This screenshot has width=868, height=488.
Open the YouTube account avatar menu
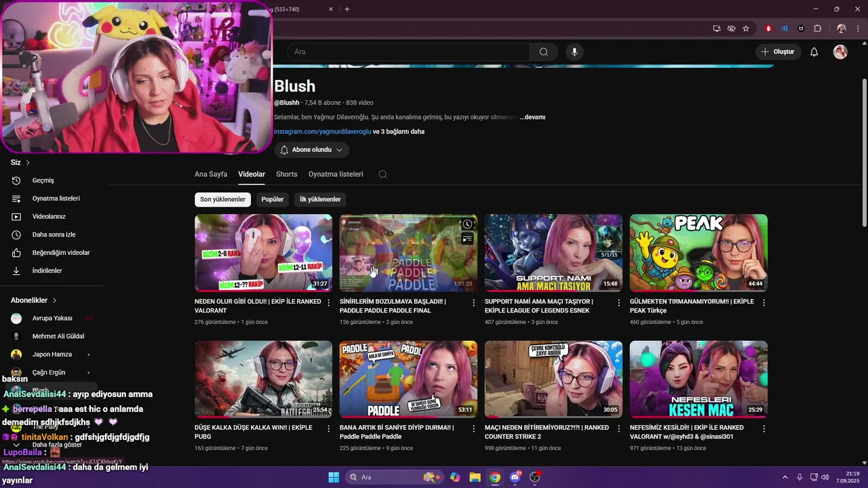(840, 52)
